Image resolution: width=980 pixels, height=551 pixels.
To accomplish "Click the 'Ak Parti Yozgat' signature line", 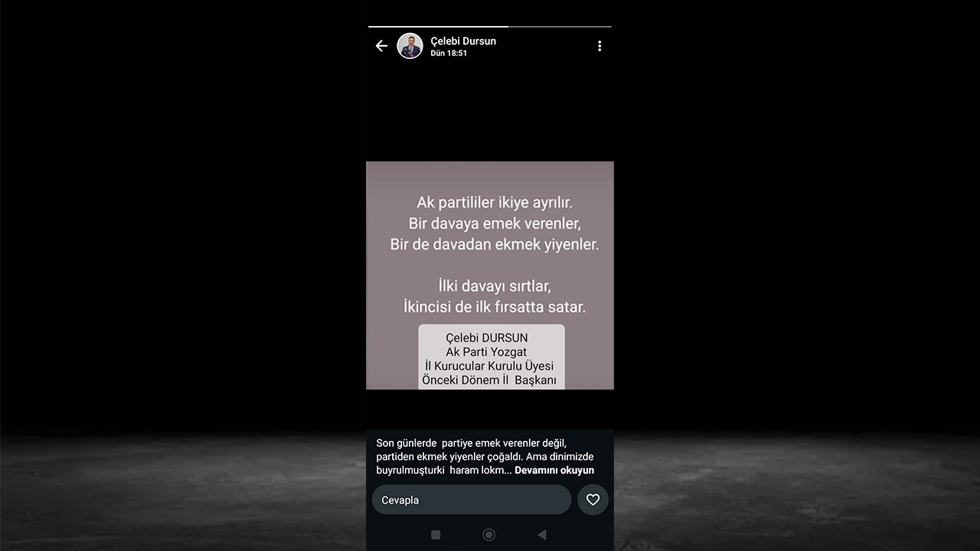I will pyautogui.click(x=486, y=352).
